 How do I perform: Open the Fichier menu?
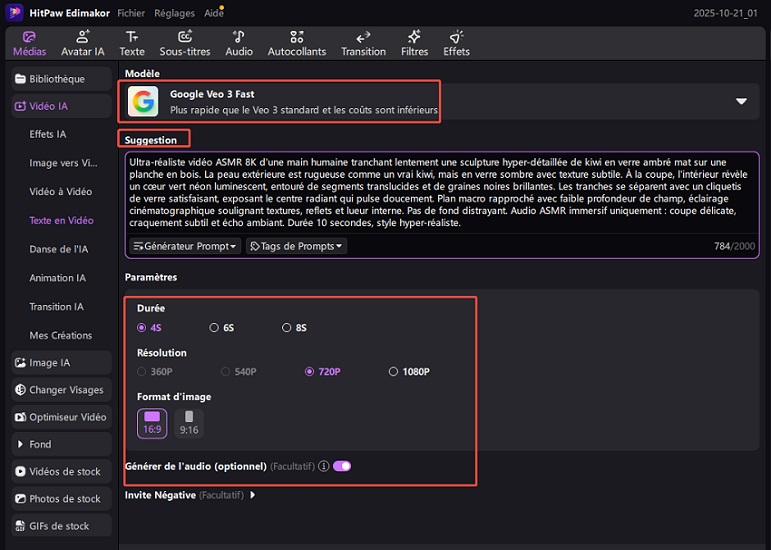130,13
